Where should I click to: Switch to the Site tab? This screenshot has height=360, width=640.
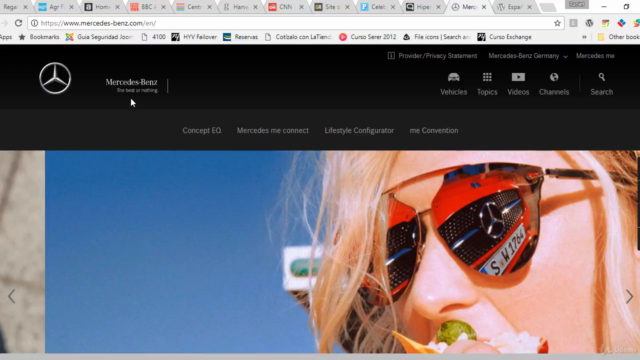pos(331,7)
